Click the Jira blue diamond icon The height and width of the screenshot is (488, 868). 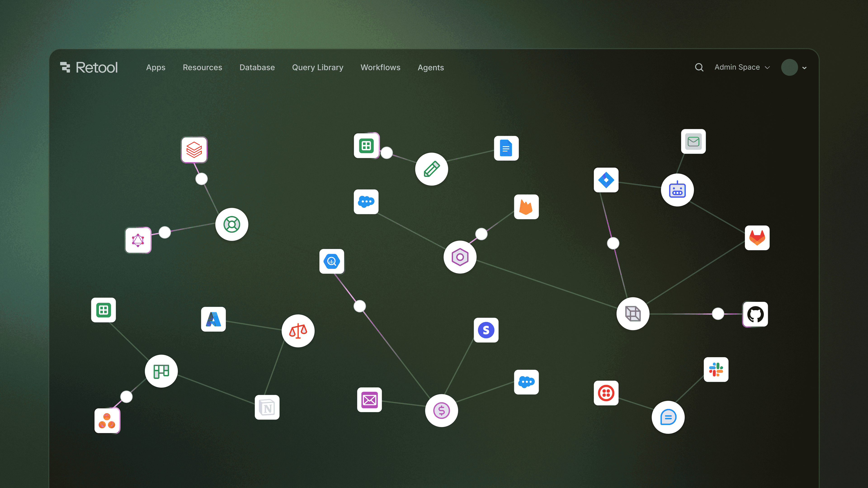(606, 180)
